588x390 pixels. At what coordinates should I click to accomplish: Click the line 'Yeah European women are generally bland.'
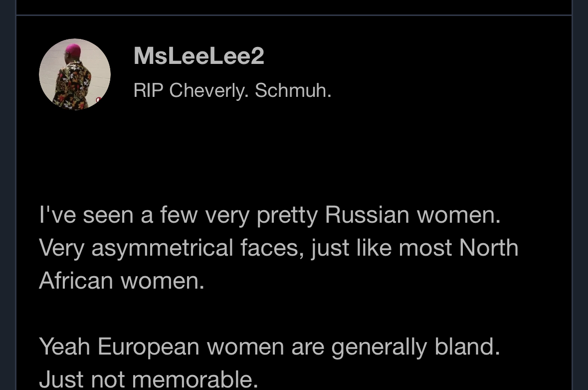[x=270, y=347]
